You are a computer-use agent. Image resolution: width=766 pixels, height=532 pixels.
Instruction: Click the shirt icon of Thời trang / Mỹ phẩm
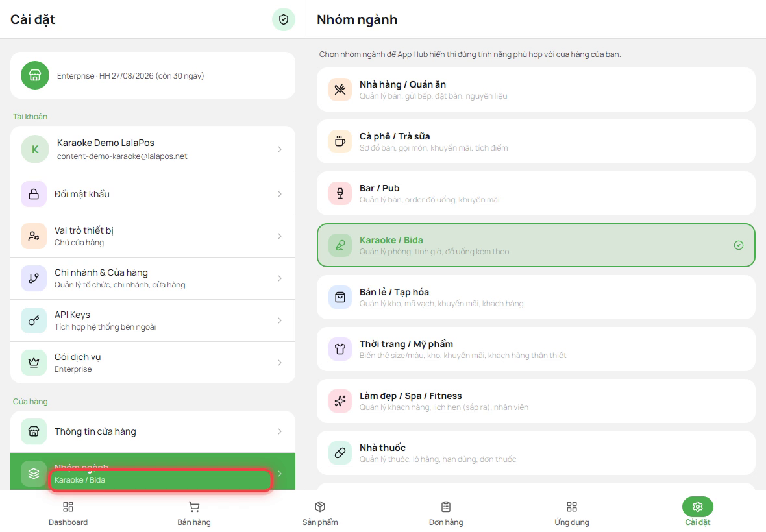pyautogui.click(x=340, y=349)
